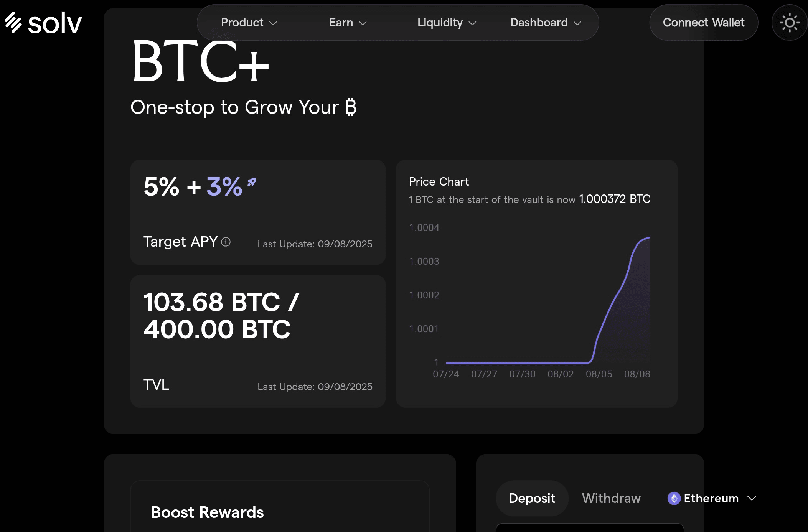Switch to the Withdraw tab
The height and width of the screenshot is (532, 808).
click(611, 498)
